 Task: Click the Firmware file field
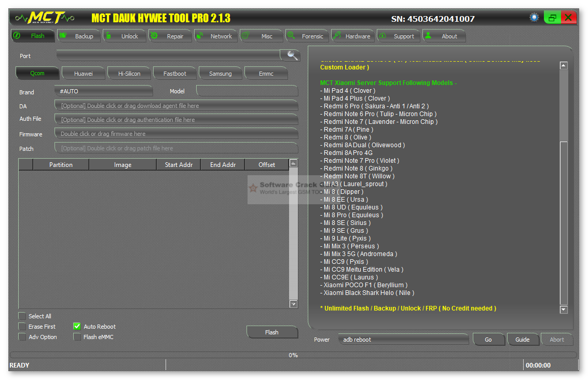pyautogui.click(x=176, y=133)
